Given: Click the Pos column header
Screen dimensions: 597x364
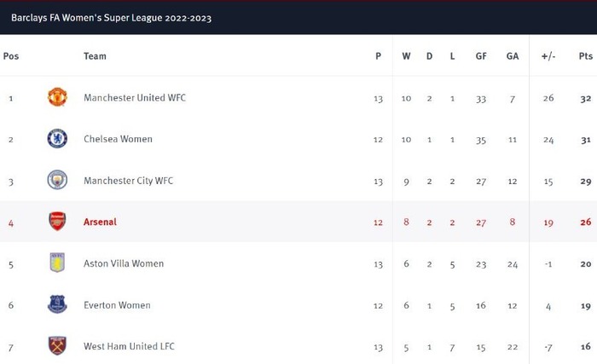Looking at the screenshot, I should click(11, 56).
